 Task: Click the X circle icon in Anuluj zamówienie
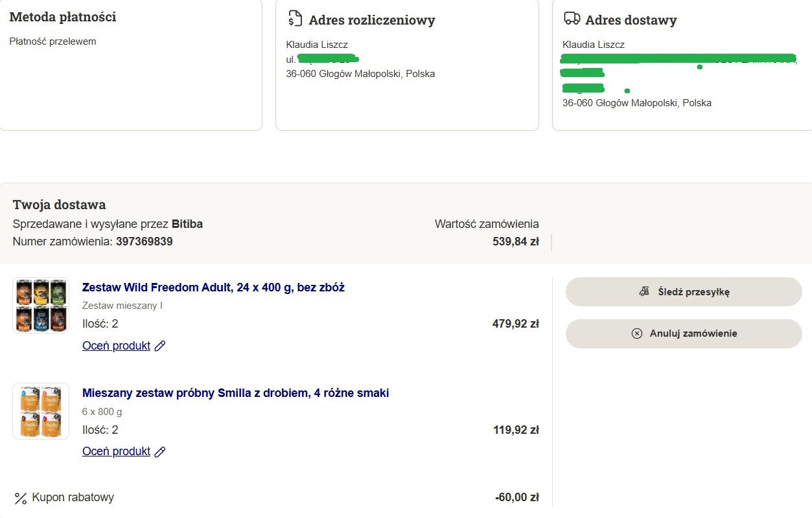[x=637, y=333]
